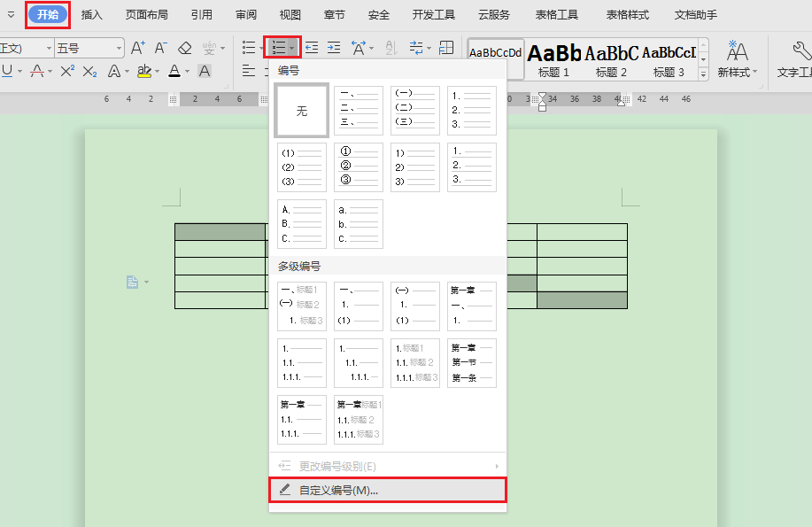Click the increase font size icon
The height and width of the screenshot is (527, 812).
[x=138, y=48]
